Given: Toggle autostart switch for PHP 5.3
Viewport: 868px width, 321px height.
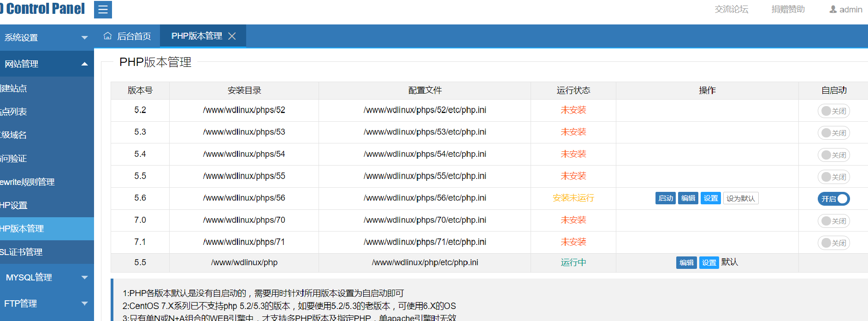Looking at the screenshot, I should click(x=833, y=133).
